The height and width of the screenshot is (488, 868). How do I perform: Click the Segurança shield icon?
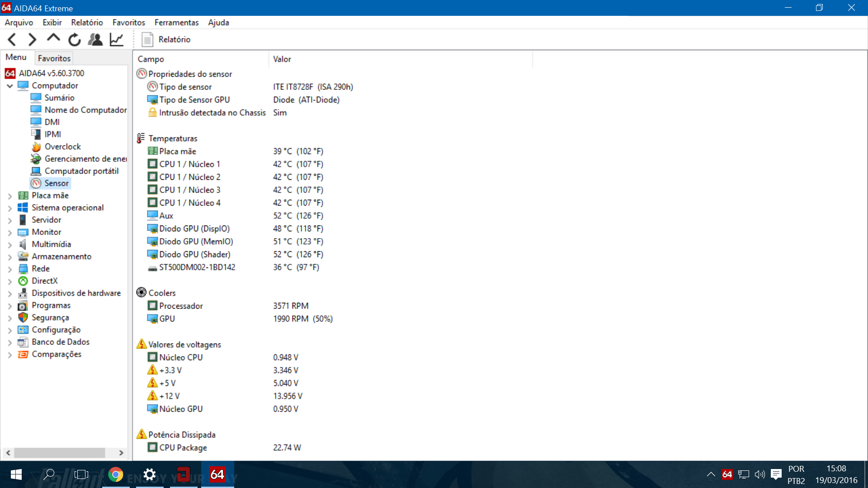[x=23, y=318]
